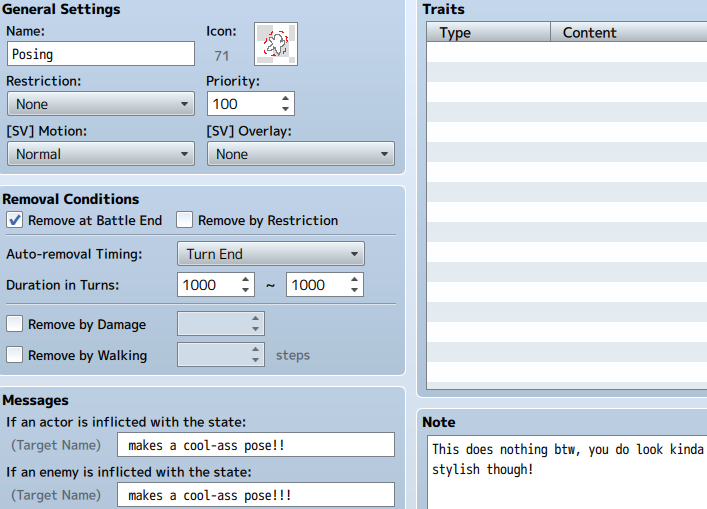Screen dimensions: 707x509
Task: Enable Remove by Walking option
Action: coord(15,355)
